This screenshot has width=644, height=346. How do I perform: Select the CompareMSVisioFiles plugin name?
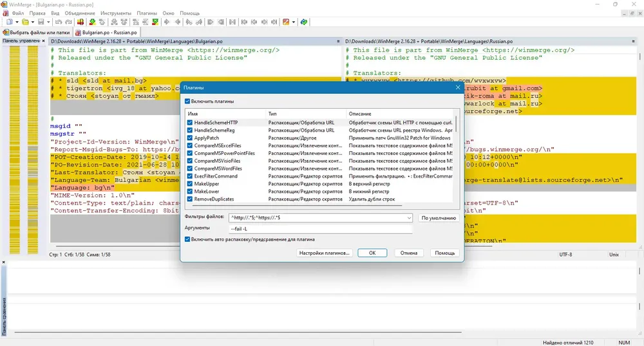point(217,161)
